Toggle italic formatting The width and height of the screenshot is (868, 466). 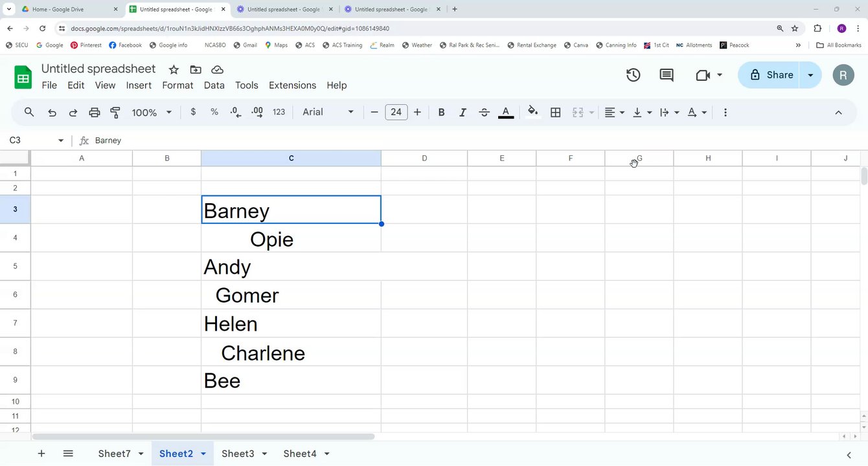[463, 113]
